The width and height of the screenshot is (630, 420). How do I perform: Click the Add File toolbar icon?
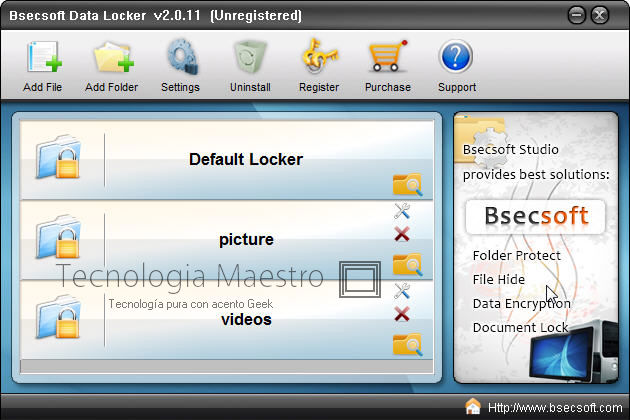tap(44, 57)
